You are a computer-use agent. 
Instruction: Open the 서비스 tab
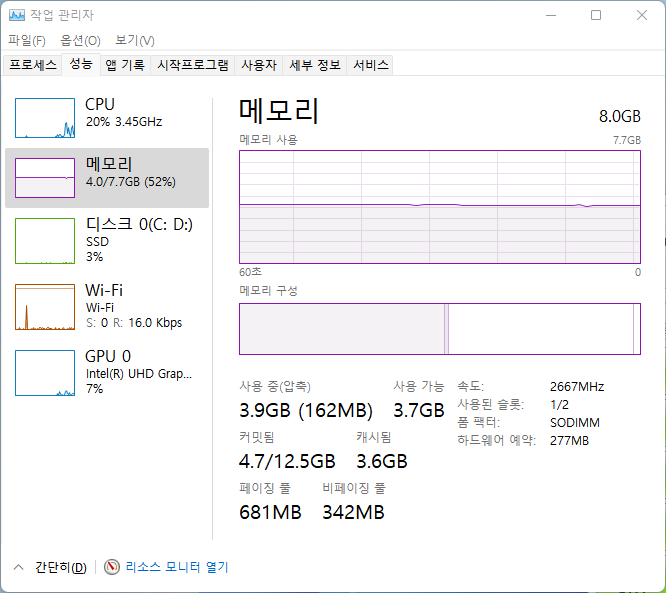click(x=371, y=65)
